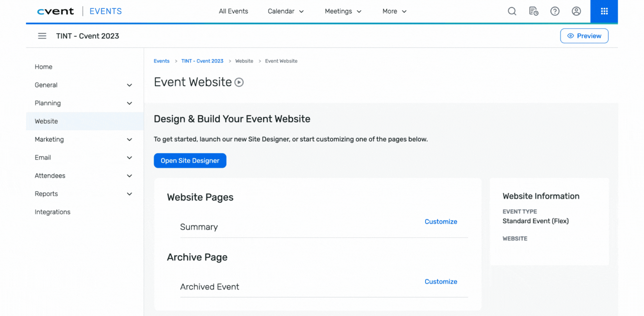Open the More dropdown menu

click(395, 11)
